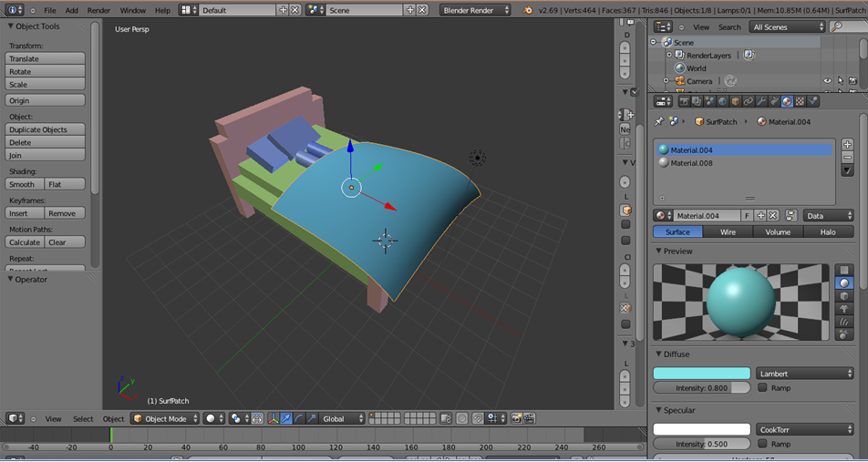Screen dimensions: 868x462
Task: Select Material.008 in the material list
Action: 691,163
